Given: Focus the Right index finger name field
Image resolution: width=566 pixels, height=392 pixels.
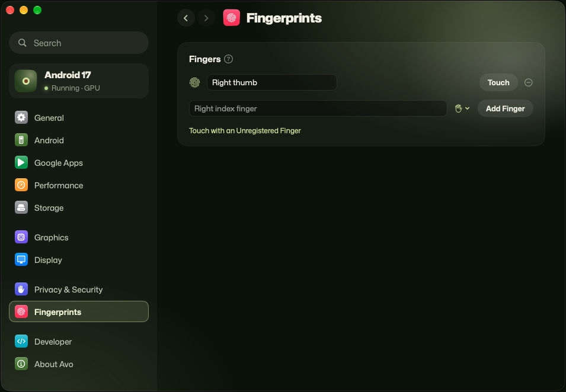Looking at the screenshot, I should point(318,108).
